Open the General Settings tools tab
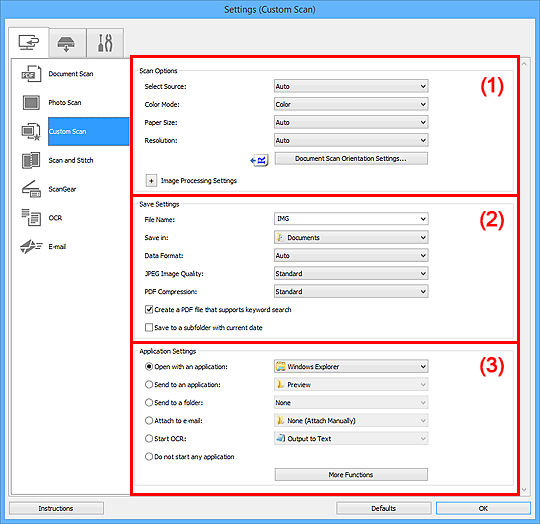 point(105,43)
